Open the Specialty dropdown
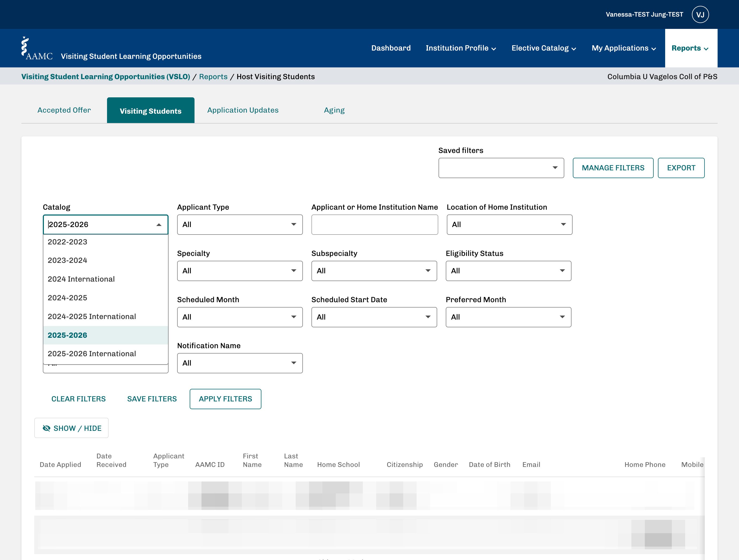The width and height of the screenshot is (739, 560). (x=240, y=271)
